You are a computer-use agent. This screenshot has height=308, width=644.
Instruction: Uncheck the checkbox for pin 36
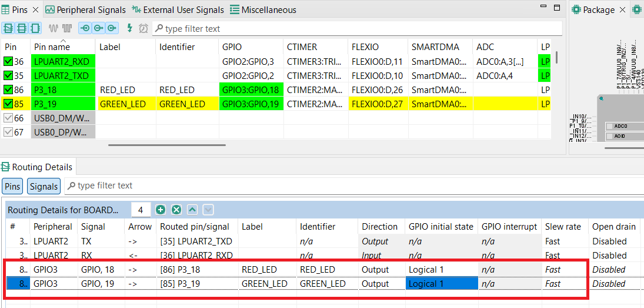[x=8, y=61]
